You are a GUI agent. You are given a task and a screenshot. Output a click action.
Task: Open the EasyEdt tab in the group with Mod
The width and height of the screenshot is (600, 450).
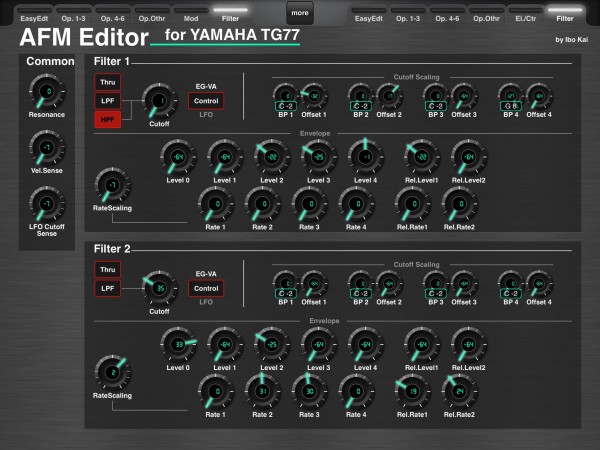(x=34, y=15)
